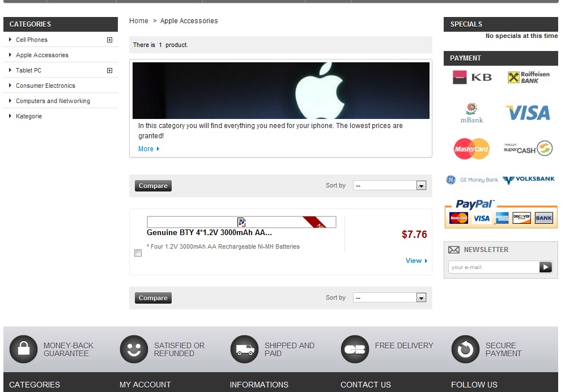Click the free delivery icon

point(355,349)
